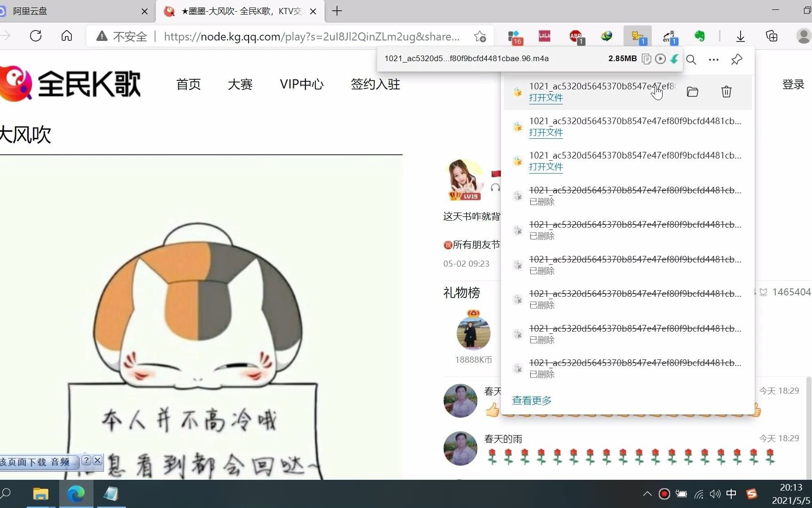
Task: Open the second download's 打开文件 link
Action: click(546, 133)
